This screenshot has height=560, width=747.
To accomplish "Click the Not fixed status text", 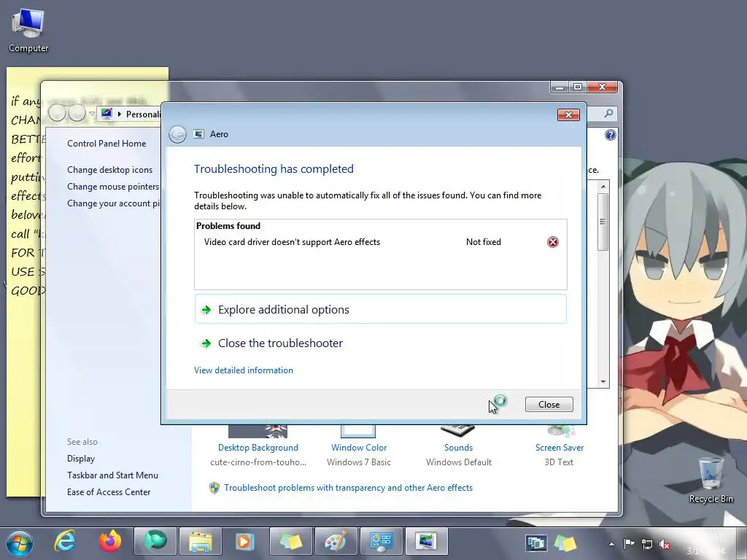I will coord(484,242).
